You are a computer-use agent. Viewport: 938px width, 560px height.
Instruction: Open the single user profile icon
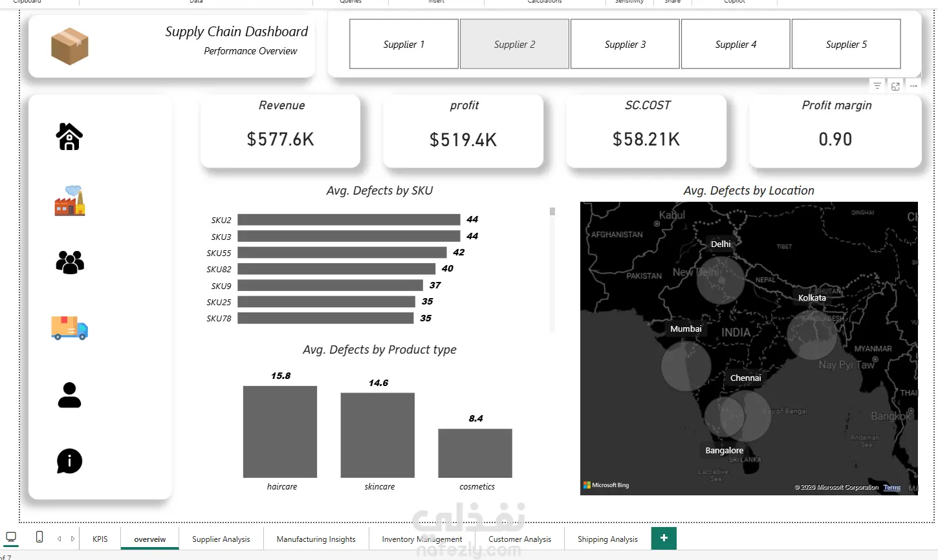pos(69,395)
